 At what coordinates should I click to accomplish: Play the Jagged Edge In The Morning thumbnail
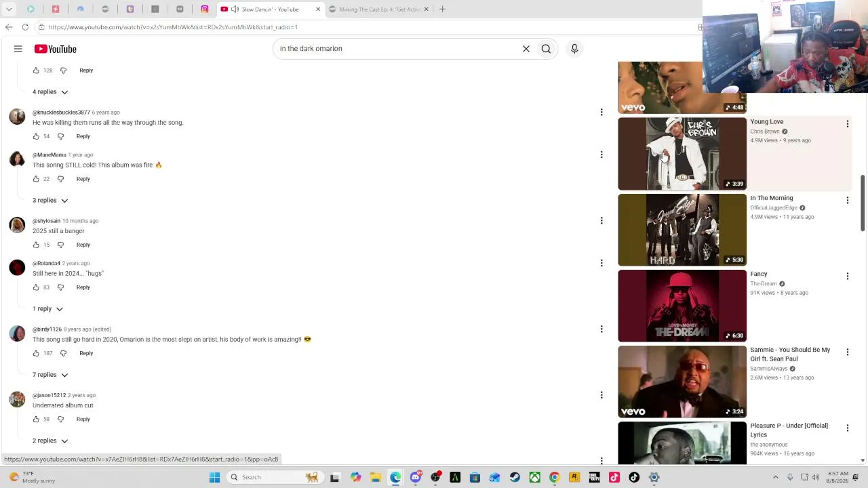tap(682, 230)
